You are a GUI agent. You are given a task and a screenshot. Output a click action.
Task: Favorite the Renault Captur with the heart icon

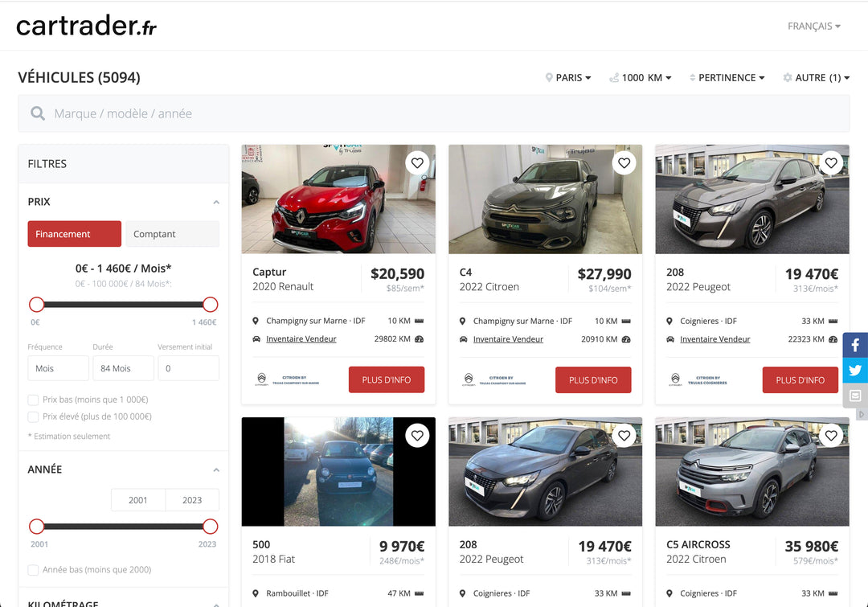click(x=417, y=163)
